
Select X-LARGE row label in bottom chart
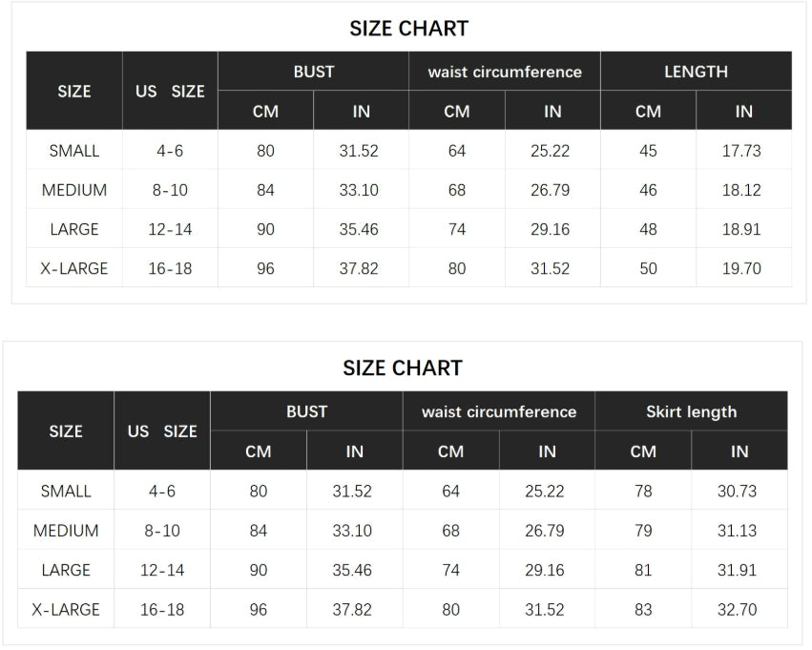[65, 609]
